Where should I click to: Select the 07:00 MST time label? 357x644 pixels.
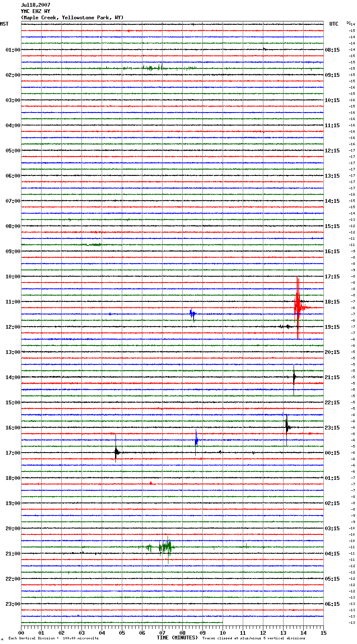coord(13,201)
